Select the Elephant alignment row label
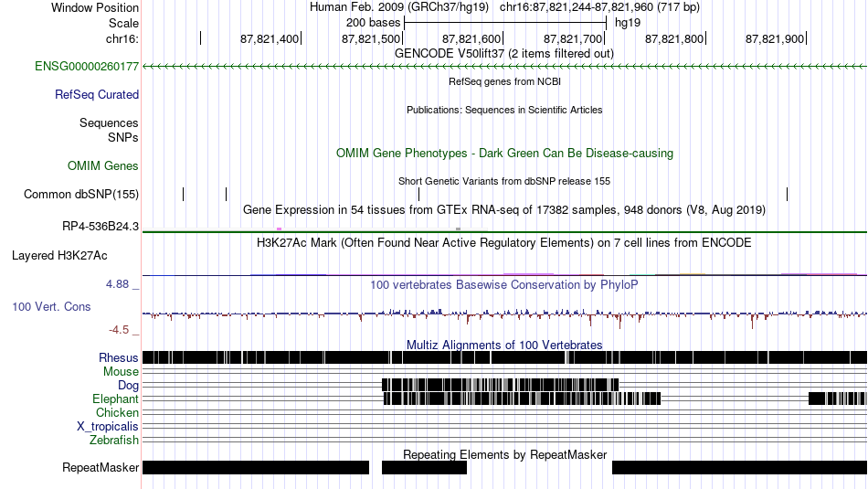This screenshot has width=868, height=489. pos(115,399)
